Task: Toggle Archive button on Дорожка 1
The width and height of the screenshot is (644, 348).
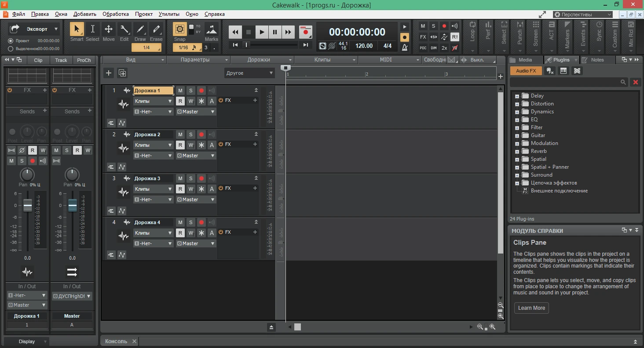Action: click(212, 101)
